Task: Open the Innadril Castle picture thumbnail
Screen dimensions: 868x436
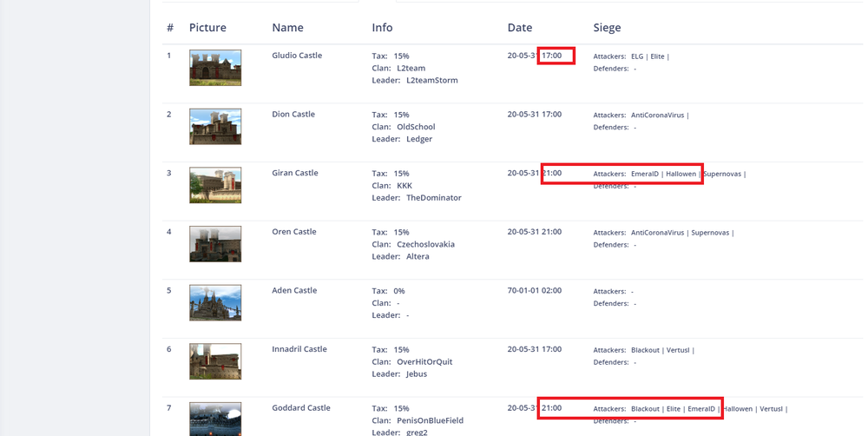Action: [215, 361]
